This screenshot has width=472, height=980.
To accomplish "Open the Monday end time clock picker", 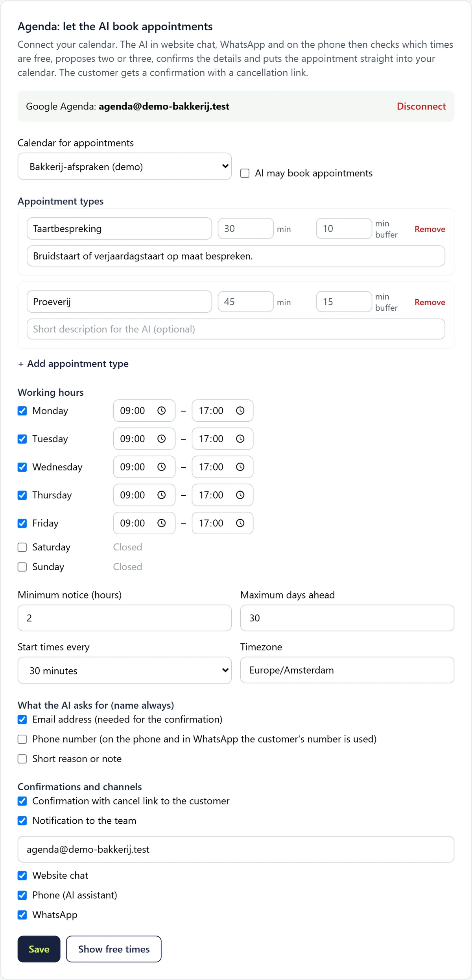I will (240, 411).
